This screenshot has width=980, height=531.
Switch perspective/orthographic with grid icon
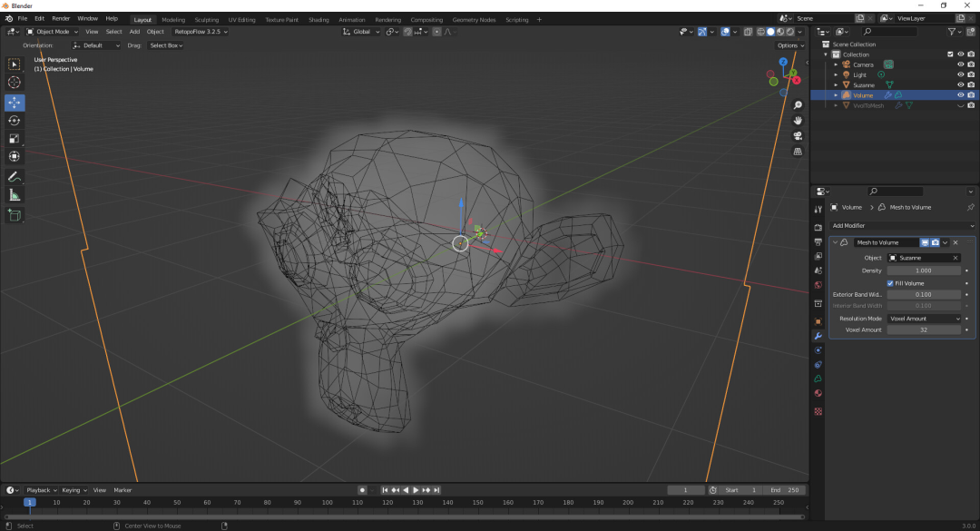pyautogui.click(x=798, y=152)
